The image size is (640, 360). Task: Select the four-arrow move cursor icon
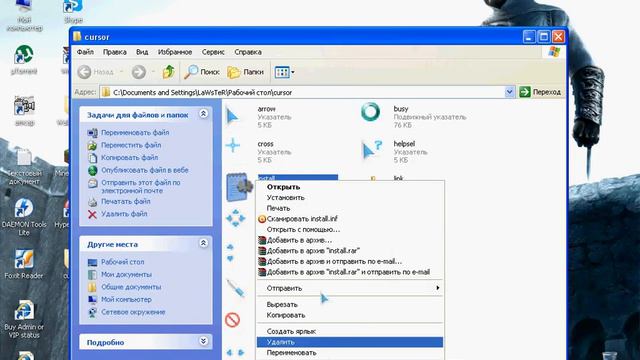[x=236, y=219]
